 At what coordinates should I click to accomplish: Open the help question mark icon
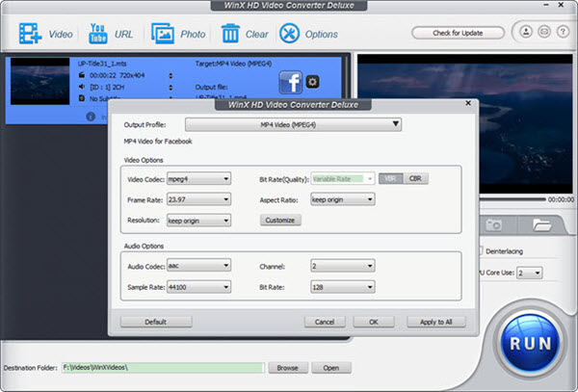(563, 32)
